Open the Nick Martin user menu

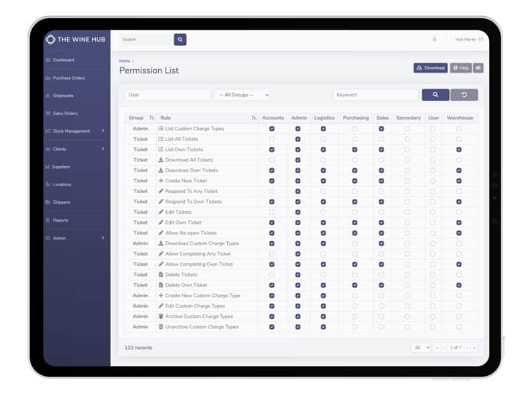tap(466, 40)
